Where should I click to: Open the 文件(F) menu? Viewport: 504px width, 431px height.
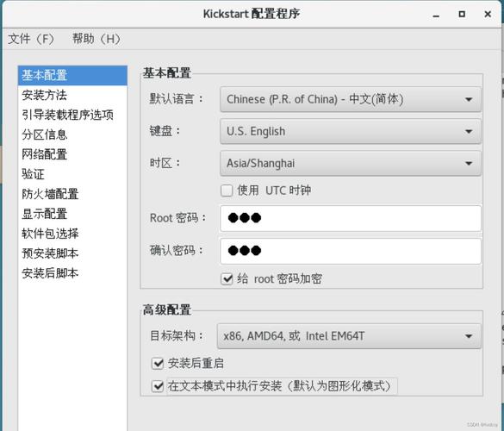[x=31, y=39]
